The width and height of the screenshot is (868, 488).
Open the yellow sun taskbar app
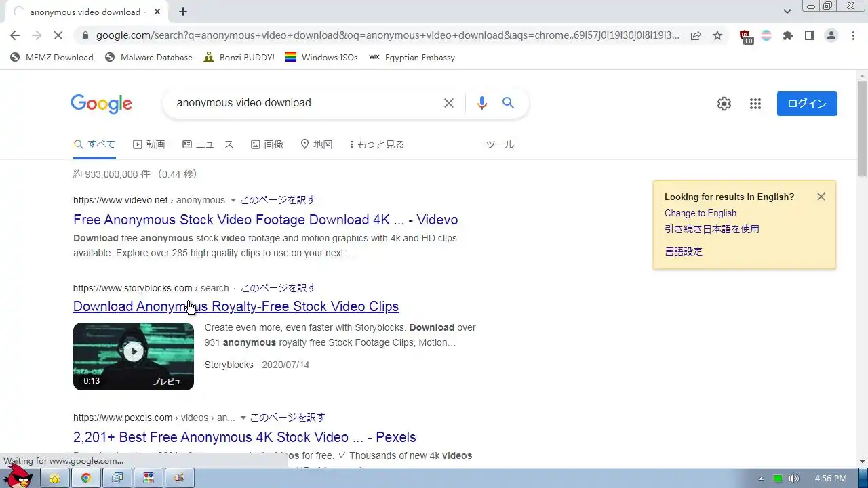pyautogui.click(x=55, y=478)
